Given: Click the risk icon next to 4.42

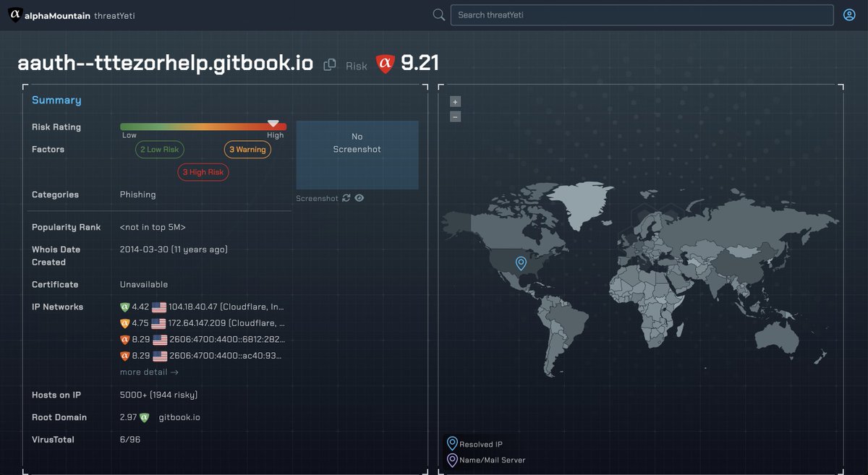Looking at the screenshot, I should [x=124, y=307].
